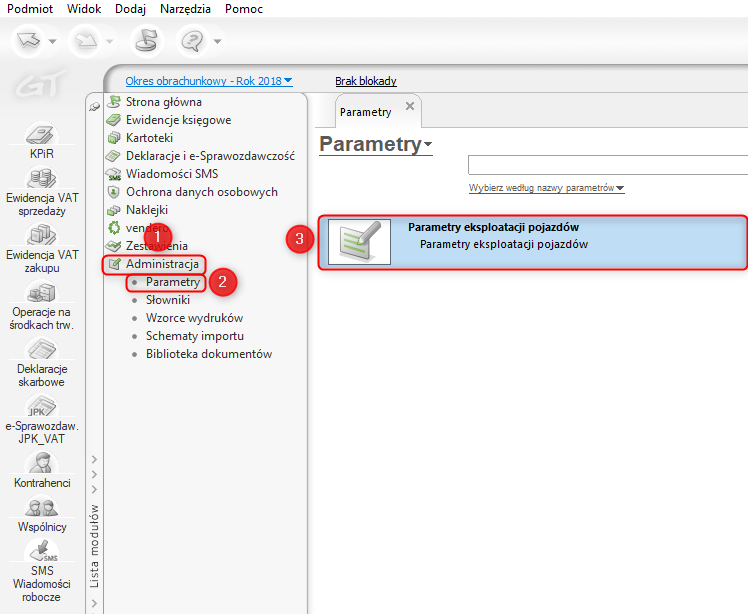Open the Wspólnicy module
This screenshot has height=614, width=748.
click(42, 514)
